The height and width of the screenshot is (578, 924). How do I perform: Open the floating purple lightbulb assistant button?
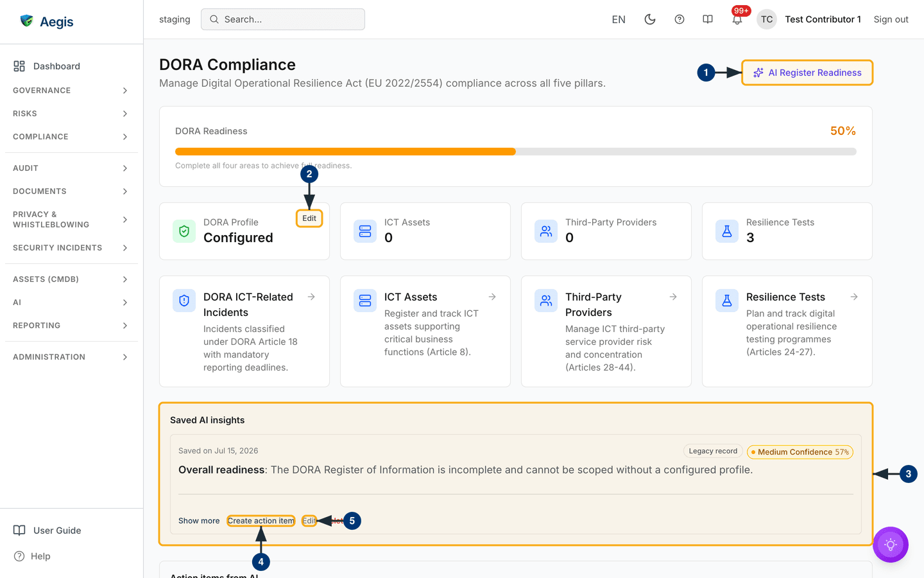891,545
